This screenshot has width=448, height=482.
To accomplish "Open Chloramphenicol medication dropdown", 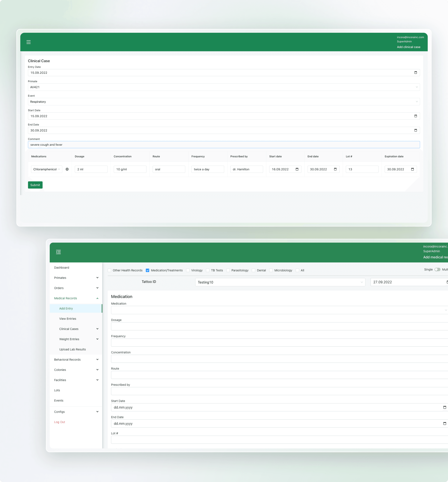I will (47, 169).
